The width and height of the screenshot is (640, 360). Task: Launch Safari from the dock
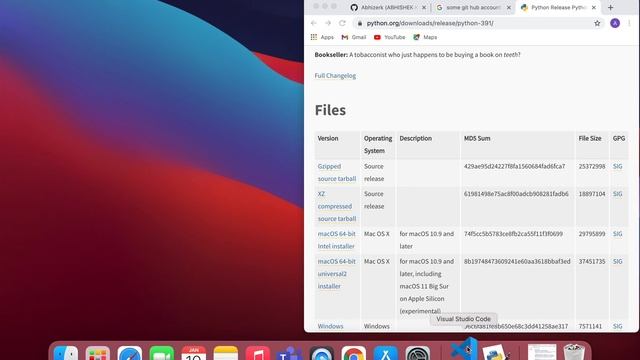click(x=130, y=353)
